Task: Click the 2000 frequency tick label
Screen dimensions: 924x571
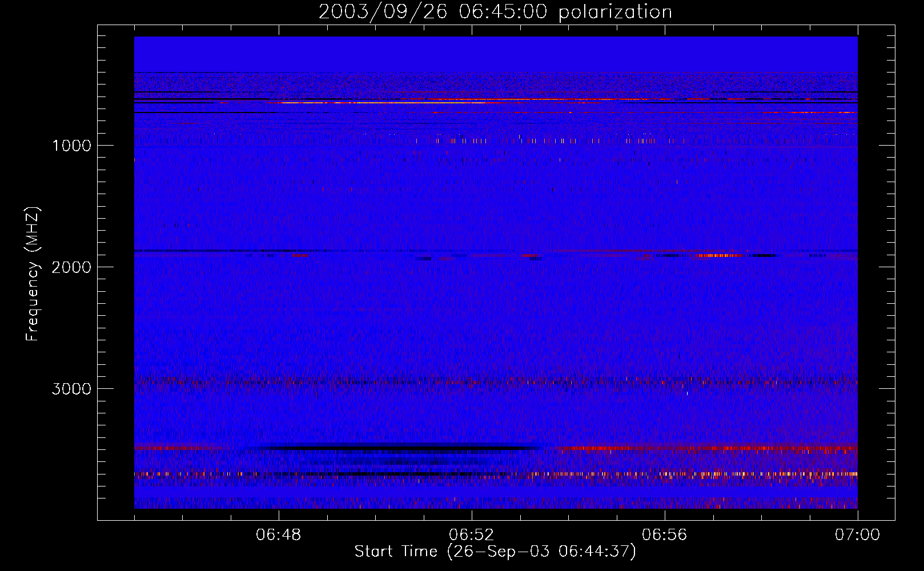Action: click(71, 267)
